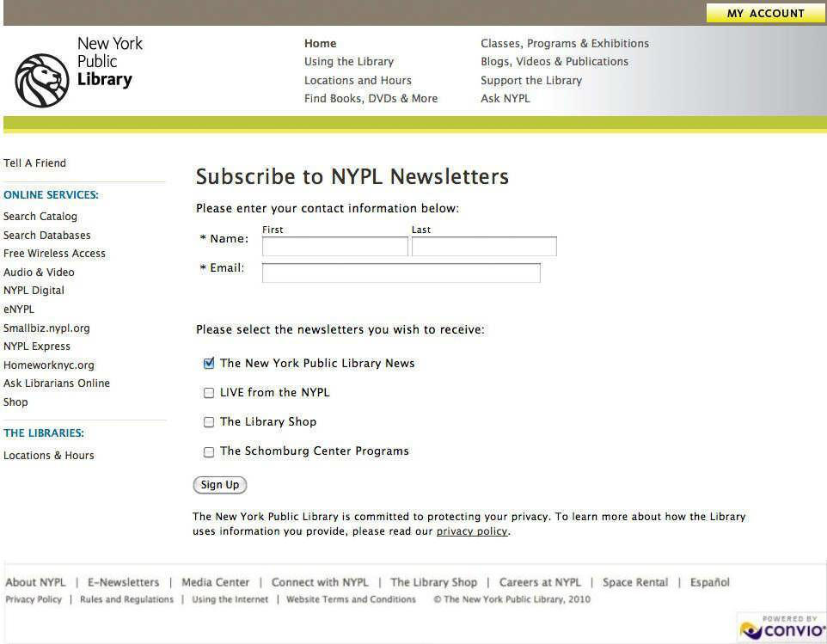Select Ask NYPL in the header navigation
Image resolution: width=827 pixels, height=644 pixels.
pyautogui.click(x=505, y=98)
